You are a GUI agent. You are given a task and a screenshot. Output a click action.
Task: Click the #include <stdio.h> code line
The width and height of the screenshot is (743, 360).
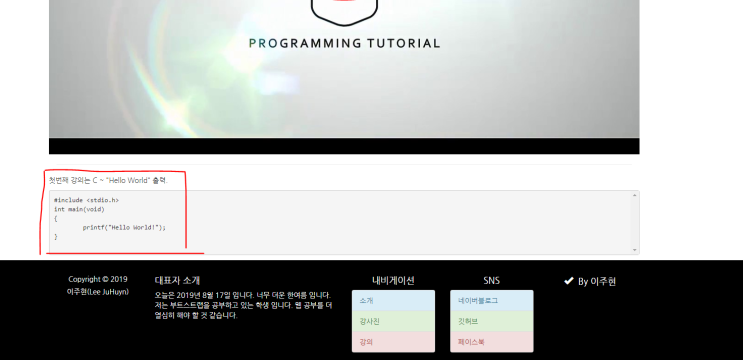[86, 200]
